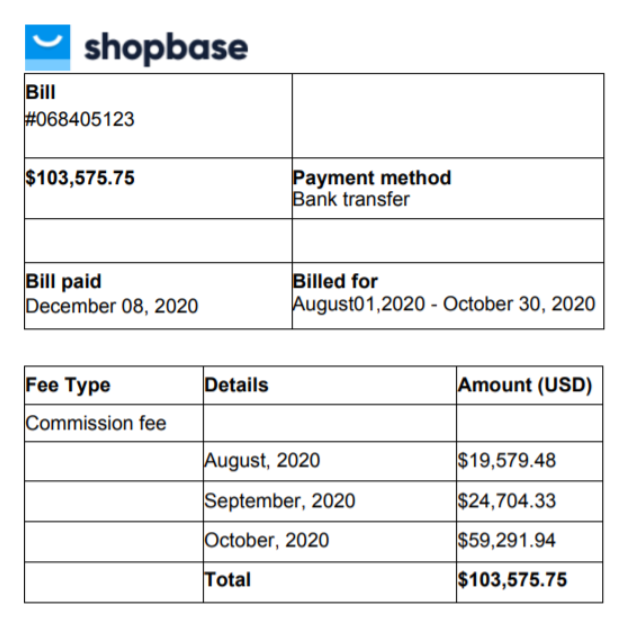Click the Bill paid heading
This screenshot has height=633, width=633.
click(x=63, y=281)
